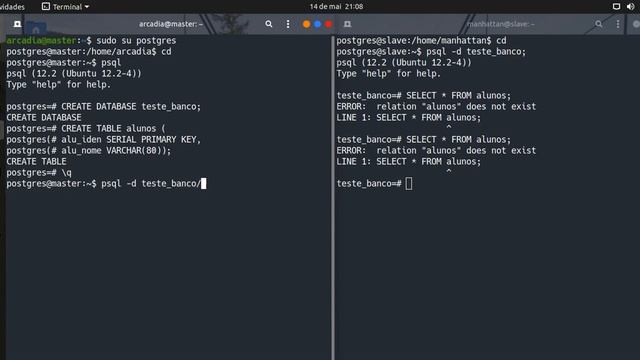Open arcadia@master terminal hamburger menu
The height and width of the screenshot is (360, 640).
point(288,24)
